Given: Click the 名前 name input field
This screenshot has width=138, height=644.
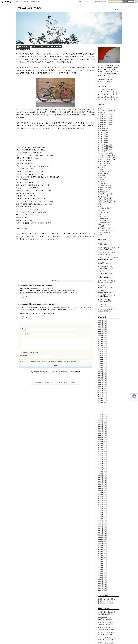Looking at the screenshot, I should [x=50, y=330].
